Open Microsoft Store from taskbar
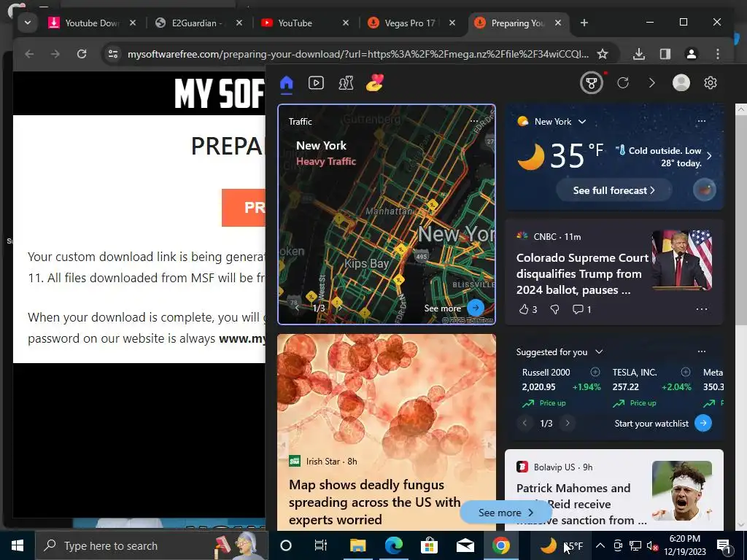Viewport: 747px width, 560px height. (429, 545)
